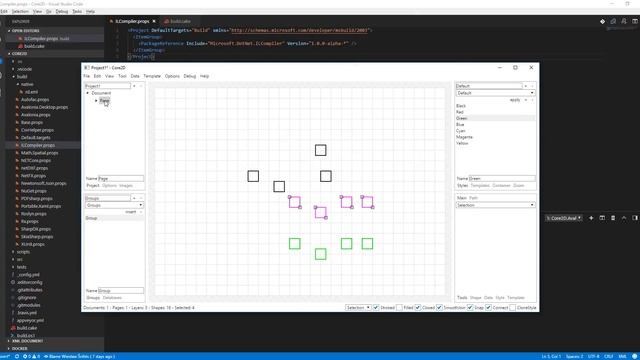This screenshot has height=360, width=640.
Task: Switch to the Templates tab in styles panel
Action: coord(480,185)
